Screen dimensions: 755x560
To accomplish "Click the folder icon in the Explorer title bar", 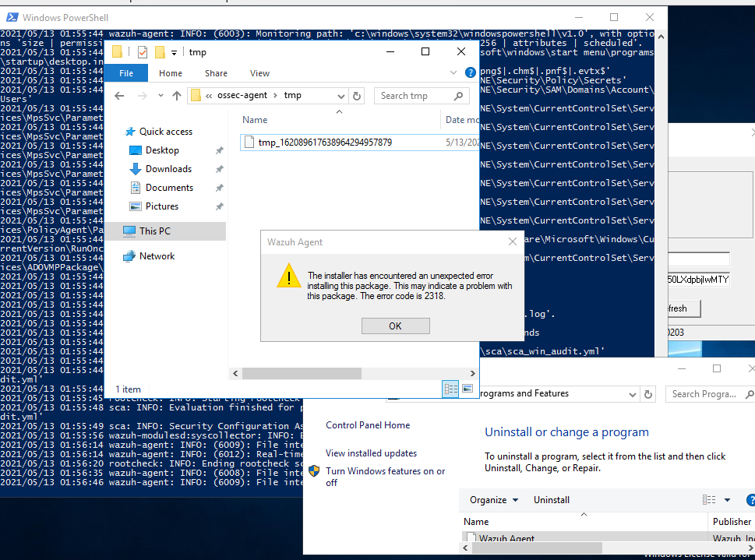I will [x=117, y=52].
